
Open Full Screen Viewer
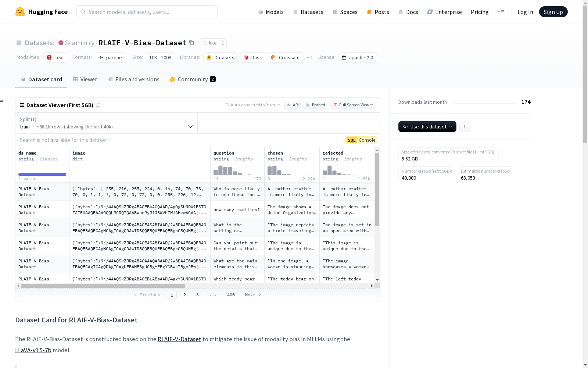(353, 105)
